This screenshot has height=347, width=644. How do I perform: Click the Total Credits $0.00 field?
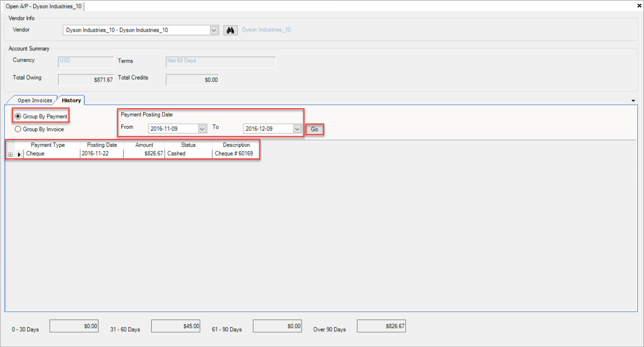click(192, 80)
